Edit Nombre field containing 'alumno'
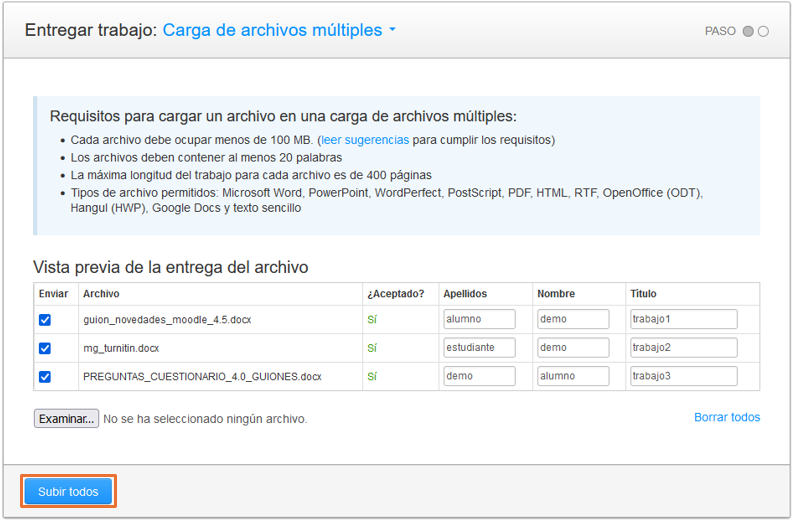 [573, 376]
